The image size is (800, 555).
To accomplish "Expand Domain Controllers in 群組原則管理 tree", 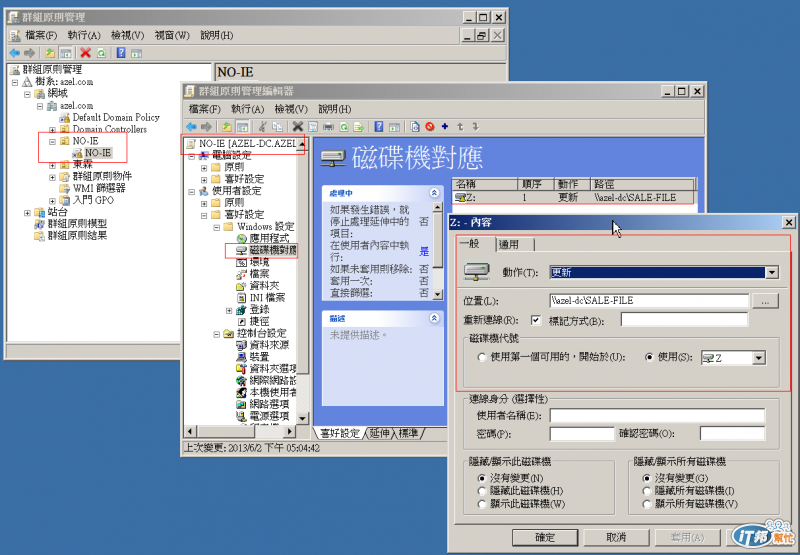I will (x=53, y=130).
